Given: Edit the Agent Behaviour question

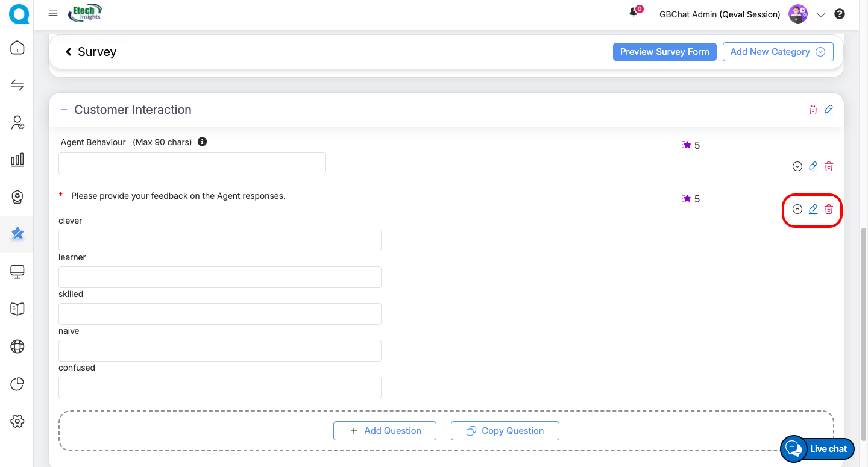Looking at the screenshot, I should click(x=813, y=166).
